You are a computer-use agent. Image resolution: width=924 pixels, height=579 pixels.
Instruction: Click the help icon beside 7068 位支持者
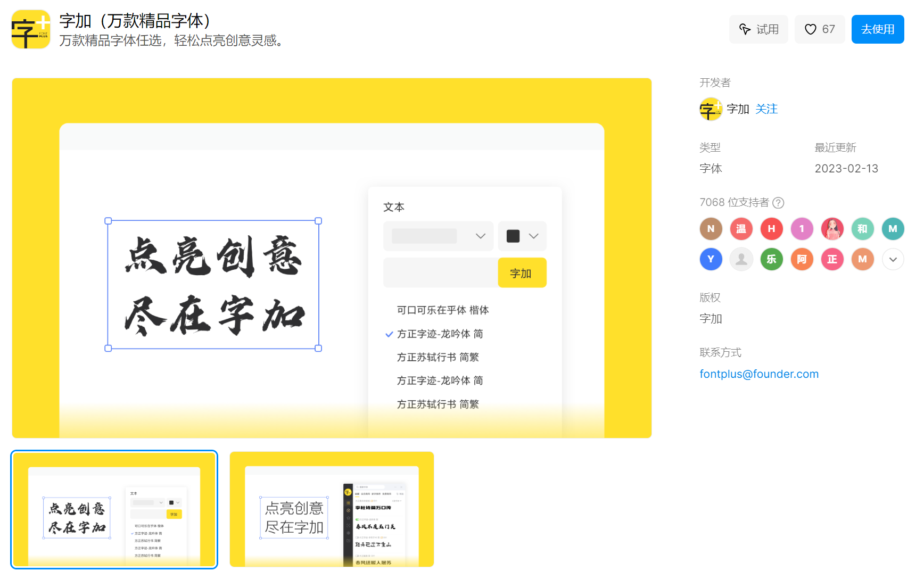(778, 203)
